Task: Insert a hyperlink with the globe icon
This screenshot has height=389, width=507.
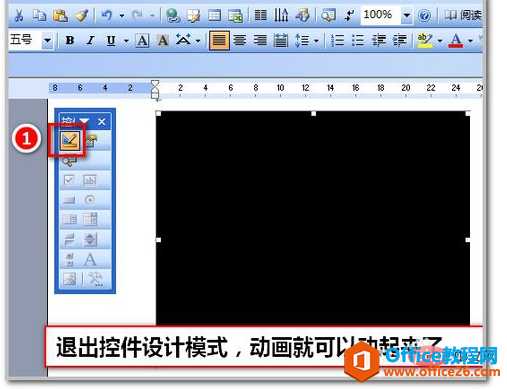Action: pos(173,15)
